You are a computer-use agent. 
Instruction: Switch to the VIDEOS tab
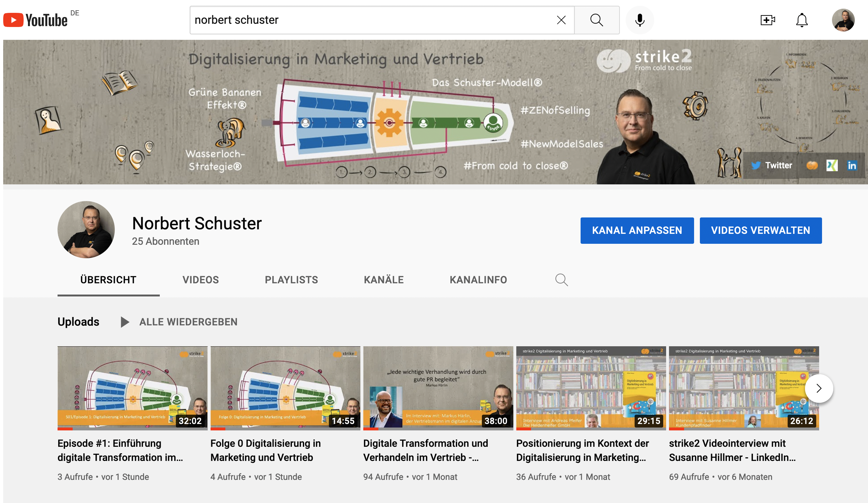pos(201,280)
